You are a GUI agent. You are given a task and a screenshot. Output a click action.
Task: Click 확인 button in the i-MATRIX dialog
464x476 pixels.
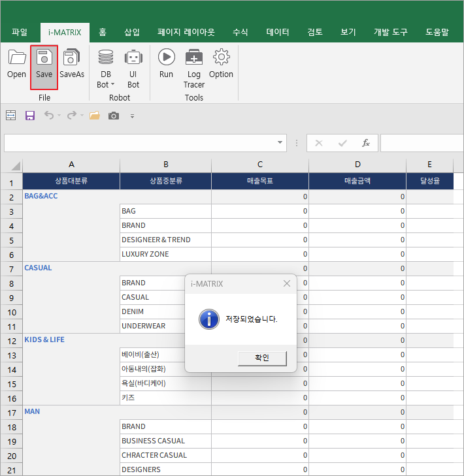point(261,358)
